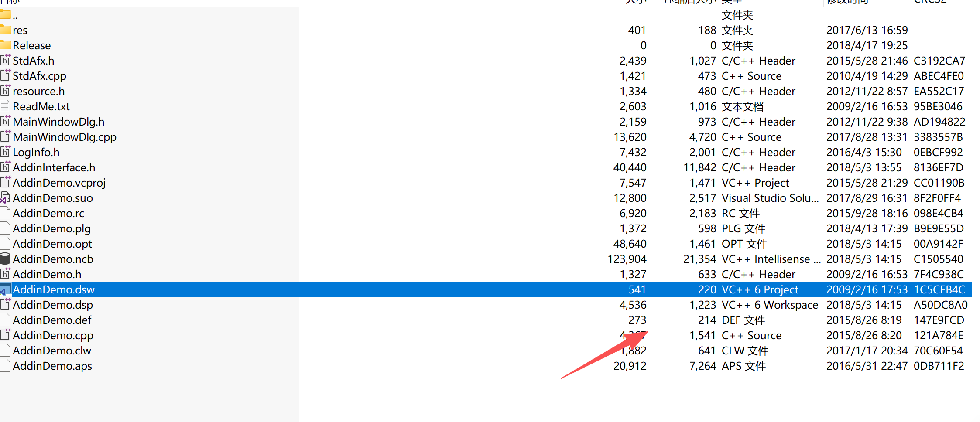980x422 pixels.
Task: Click the highlighted AddinDemo.dsw file name
Action: click(x=54, y=289)
